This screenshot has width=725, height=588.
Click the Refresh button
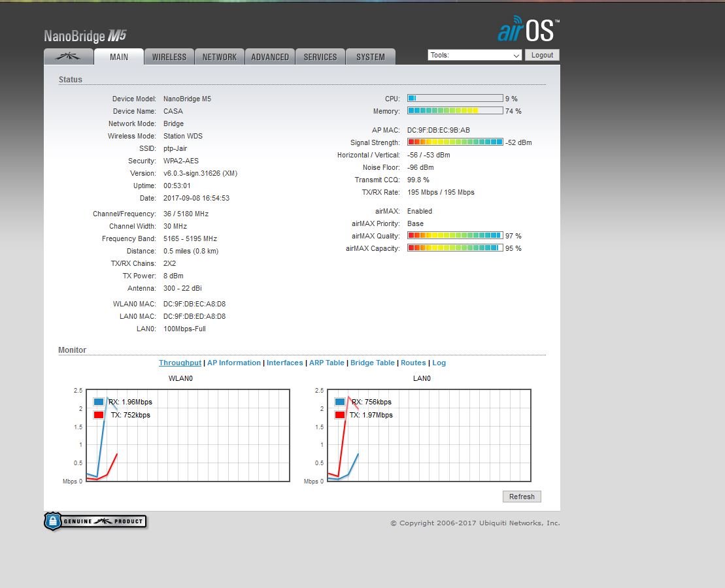[x=522, y=497]
